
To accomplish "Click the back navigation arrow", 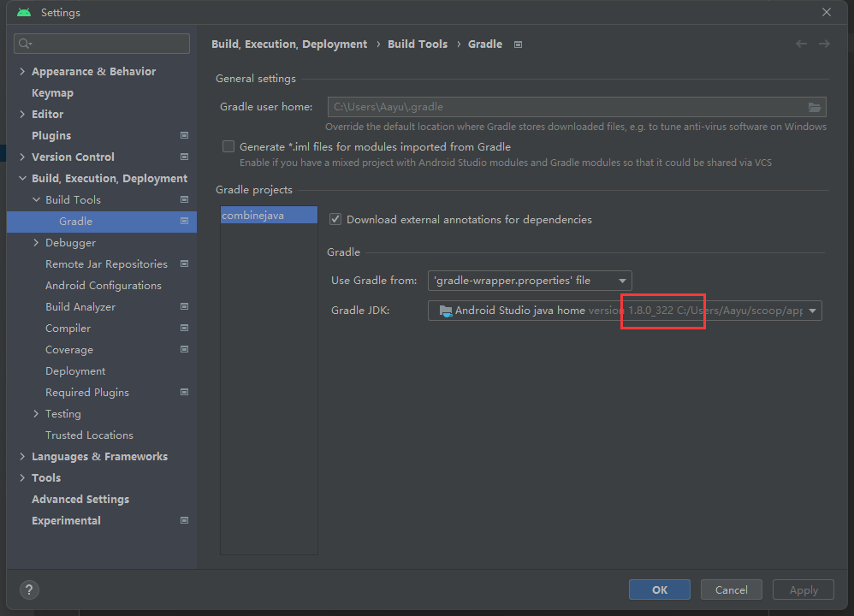I will [x=801, y=44].
